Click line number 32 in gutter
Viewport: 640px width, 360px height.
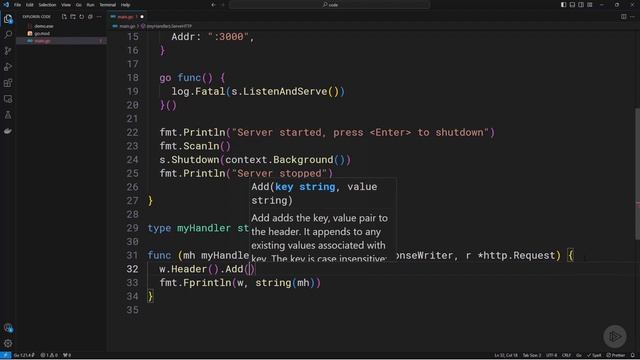point(132,269)
